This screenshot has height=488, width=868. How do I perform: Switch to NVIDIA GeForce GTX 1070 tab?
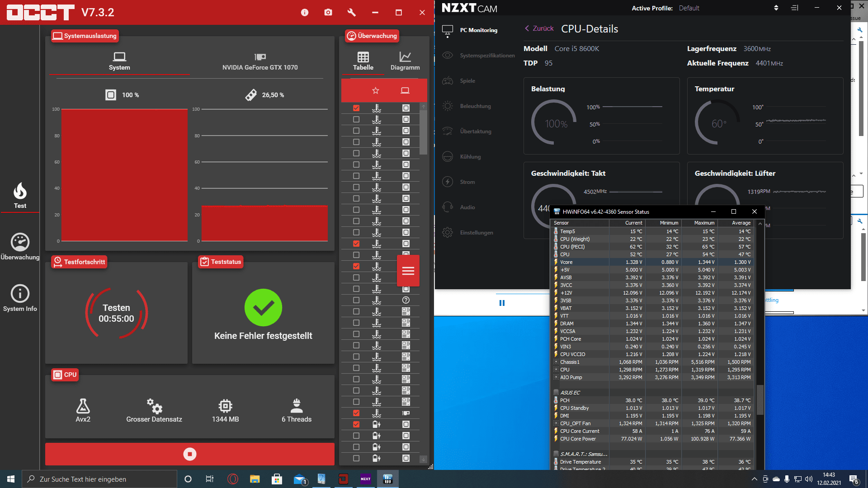pyautogui.click(x=260, y=61)
